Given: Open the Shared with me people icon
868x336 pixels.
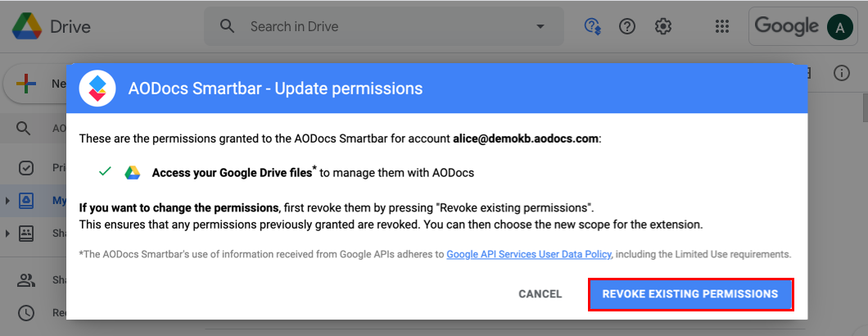Looking at the screenshot, I should (25, 280).
